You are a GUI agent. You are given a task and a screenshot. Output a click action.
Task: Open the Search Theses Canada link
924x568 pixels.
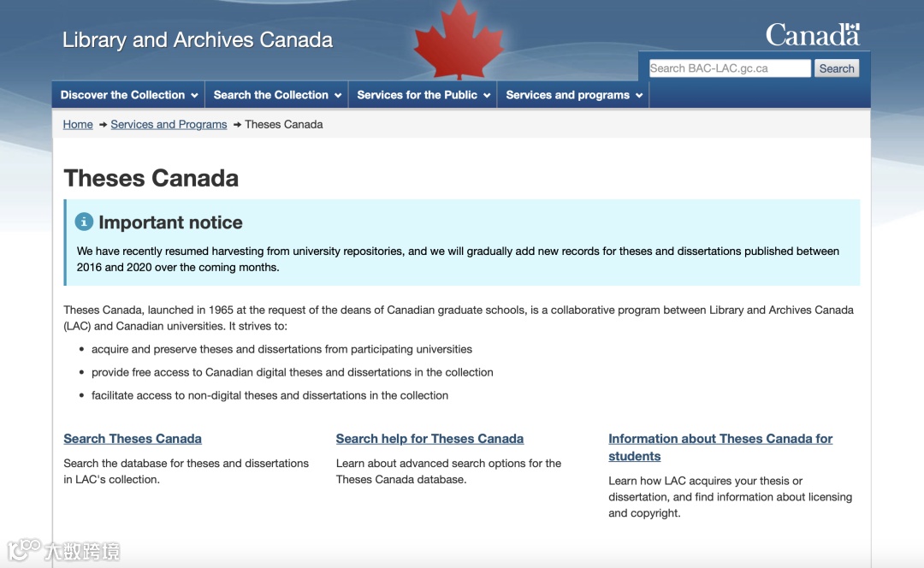point(133,438)
